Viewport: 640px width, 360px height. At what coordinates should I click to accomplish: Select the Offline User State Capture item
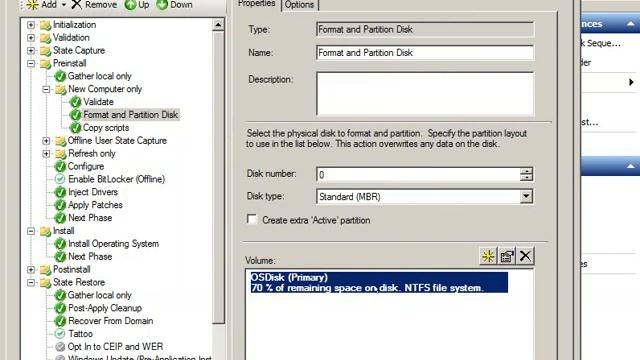pos(117,141)
